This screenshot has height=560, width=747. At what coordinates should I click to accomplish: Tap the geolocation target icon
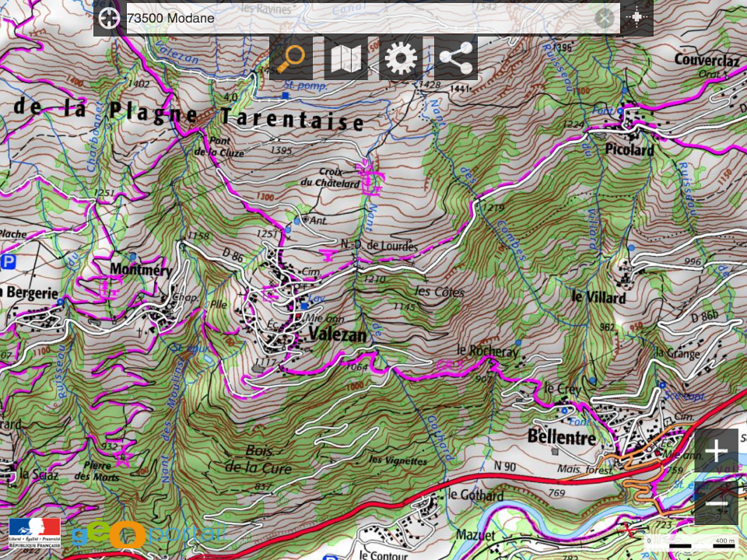109,18
